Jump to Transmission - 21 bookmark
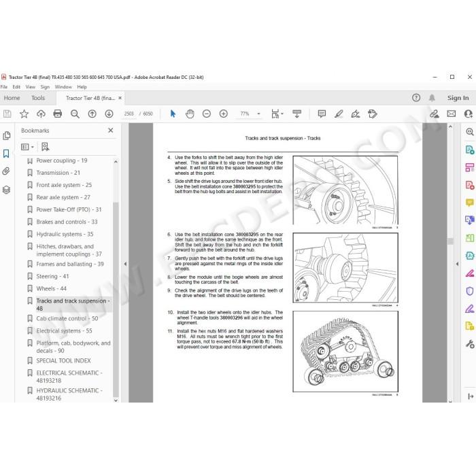476x476 pixels. click(x=58, y=173)
